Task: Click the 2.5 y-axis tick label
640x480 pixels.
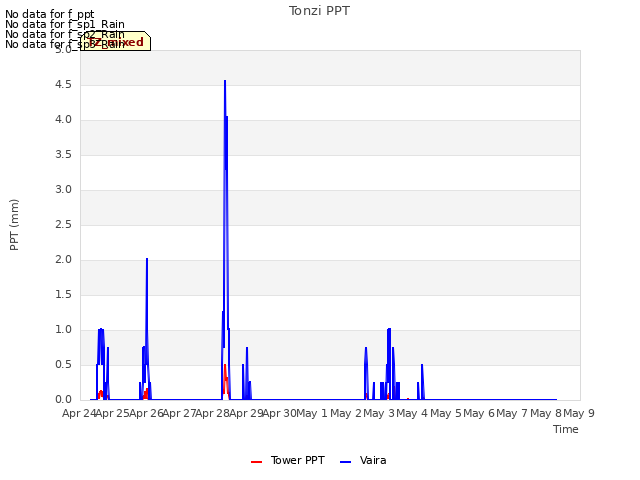Action: pos(63,224)
